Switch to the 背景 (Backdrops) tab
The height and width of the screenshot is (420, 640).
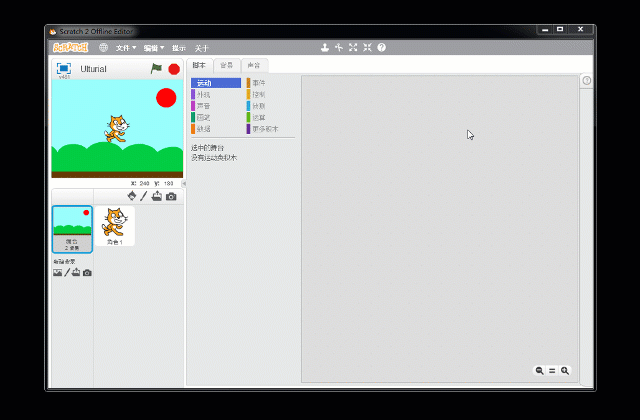(x=227, y=65)
